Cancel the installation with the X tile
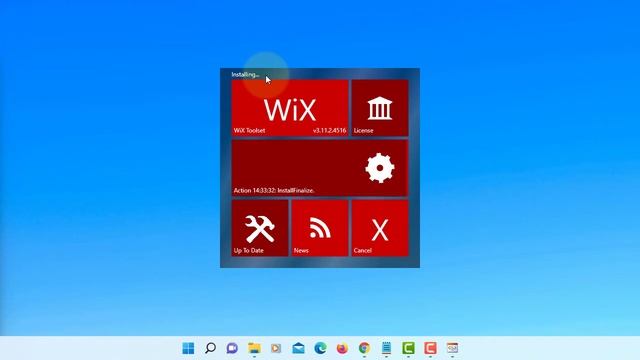640x360 pixels. [x=380, y=228]
